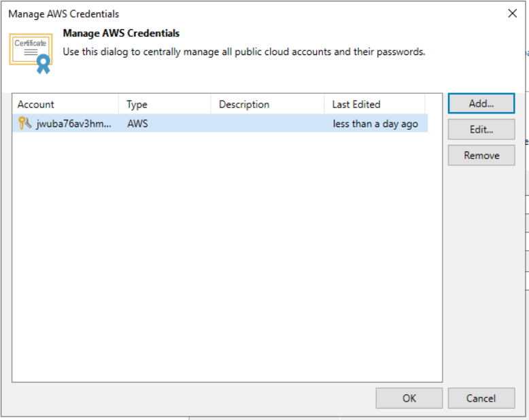Sort by the Type column header

[165, 104]
